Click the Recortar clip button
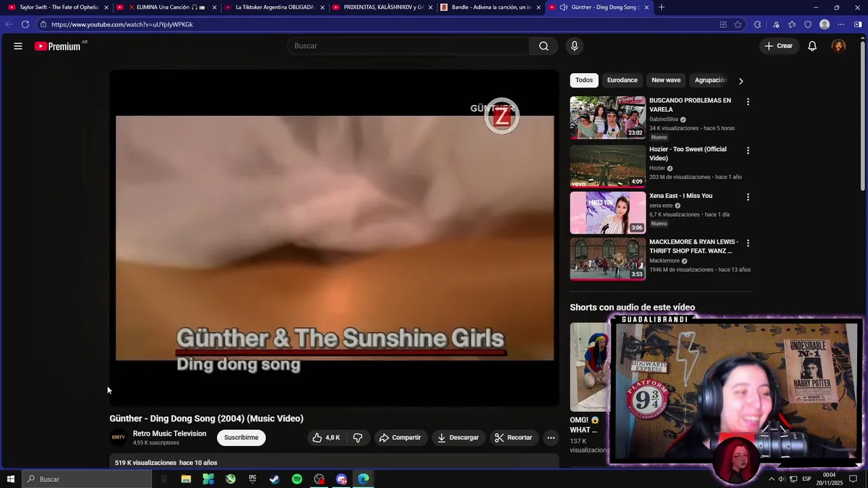The image size is (868, 488). point(513,438)
